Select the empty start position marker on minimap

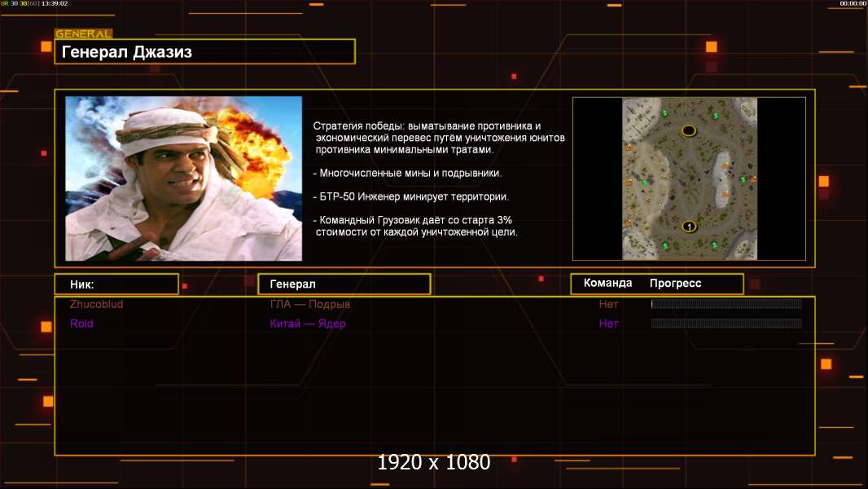pyautogui.click(x=689, y=130)
